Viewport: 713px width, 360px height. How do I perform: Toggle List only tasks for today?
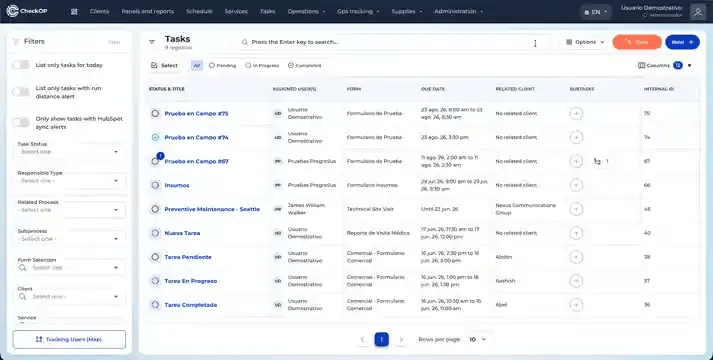tap(20, 65)
